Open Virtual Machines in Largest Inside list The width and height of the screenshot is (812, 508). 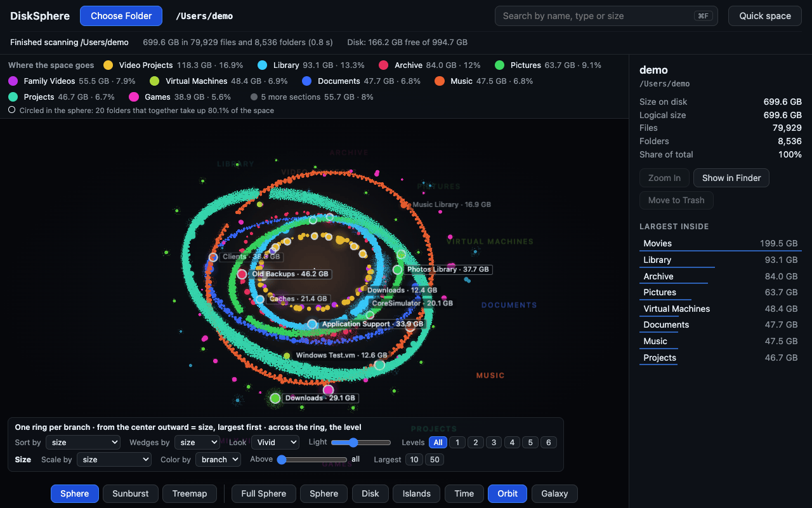(721, 309)
